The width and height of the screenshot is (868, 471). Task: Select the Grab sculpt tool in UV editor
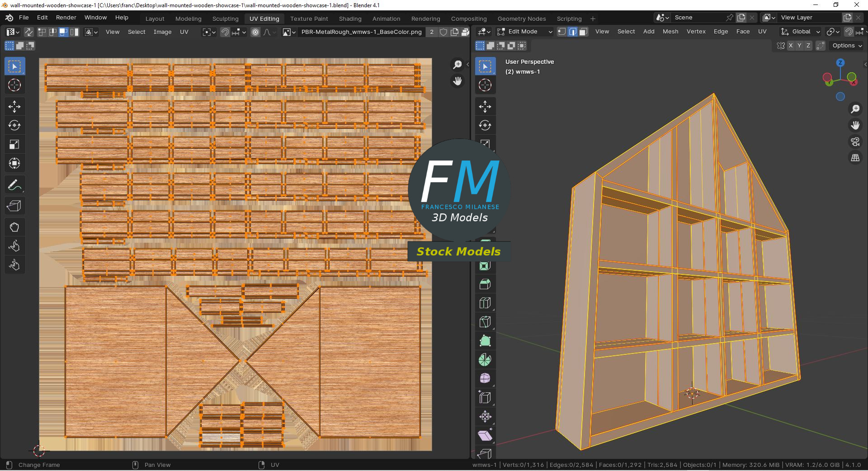tap(14, 227)
